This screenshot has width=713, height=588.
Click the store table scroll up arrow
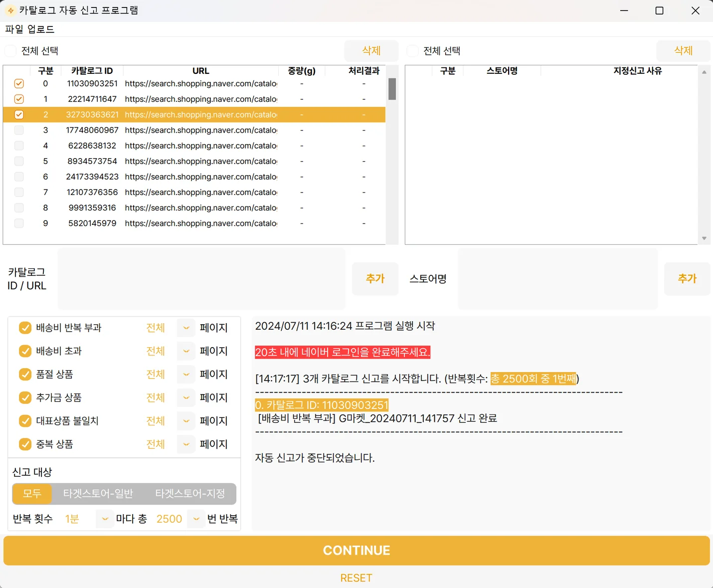pyautogui.click(x=704, y=72)
